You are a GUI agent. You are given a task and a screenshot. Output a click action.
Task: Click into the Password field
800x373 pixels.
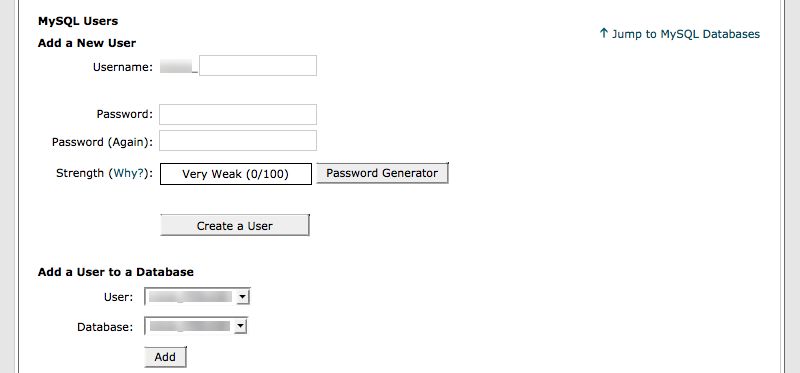(x=238, y=114)
